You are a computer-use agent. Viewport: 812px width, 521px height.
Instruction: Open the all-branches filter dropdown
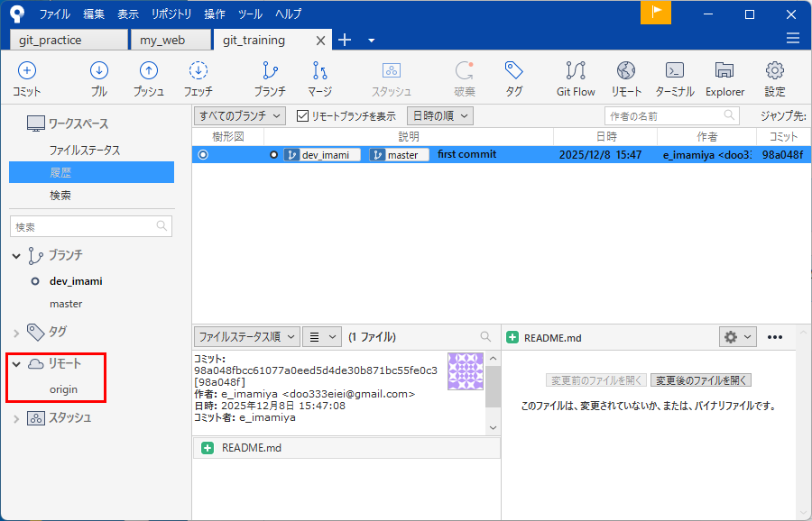click(x=239, y=116)
